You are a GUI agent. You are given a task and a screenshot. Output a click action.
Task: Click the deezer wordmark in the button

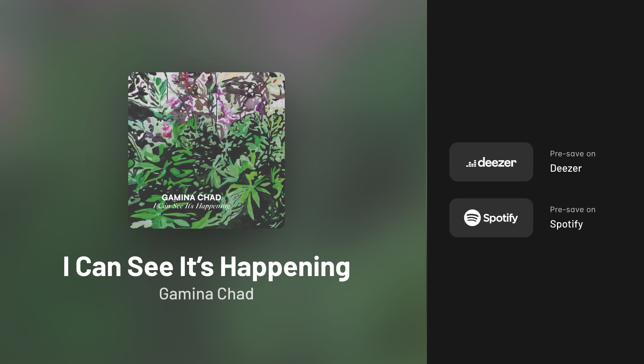pyautogui.click(x=497, y=162)
